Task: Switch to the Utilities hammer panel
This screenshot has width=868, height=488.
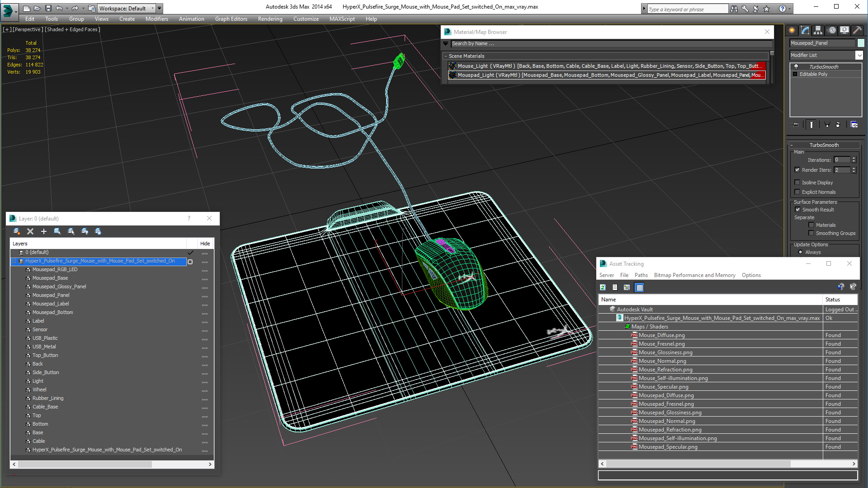Action: click(x=857, y=30)
